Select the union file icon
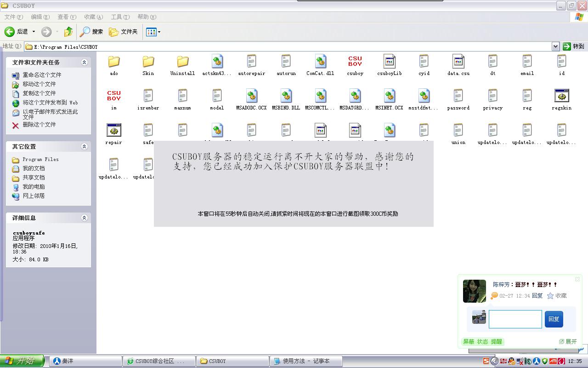 pyautogui.click(x=458, y=131)
